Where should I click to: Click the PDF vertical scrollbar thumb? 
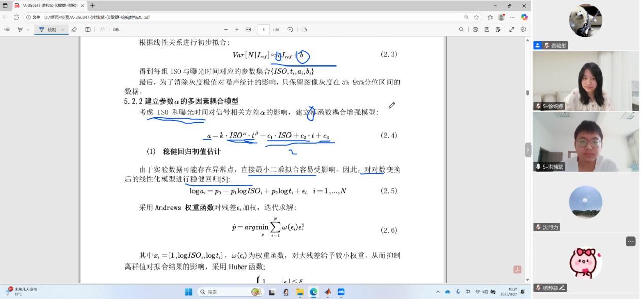pyautogui.click(x=528, y=93)
